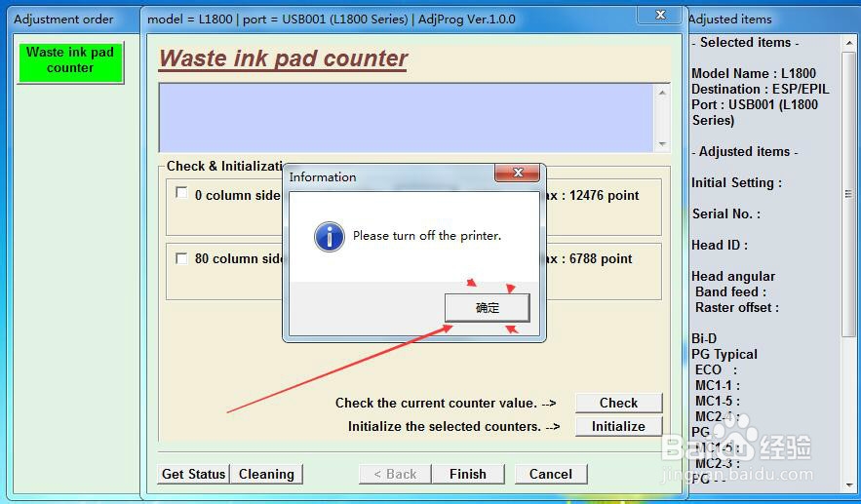861x504 pixels.
Task: Cancel the adjustment program
Action: pyautogui.click(x=551, y=474)
